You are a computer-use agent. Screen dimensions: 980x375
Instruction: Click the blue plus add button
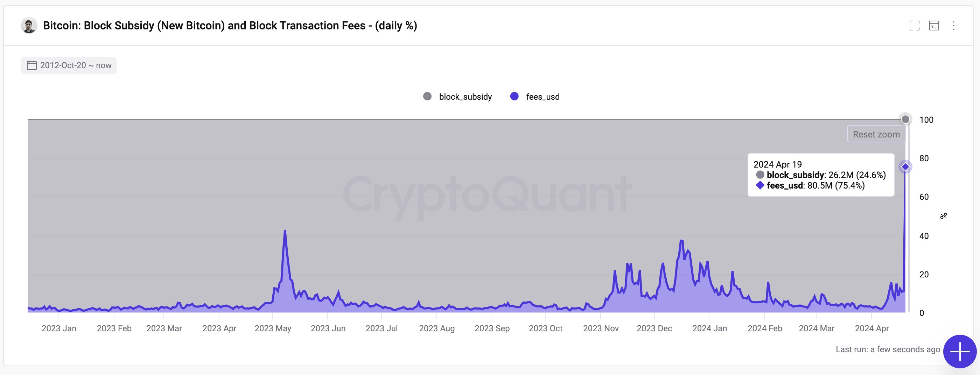959,352
